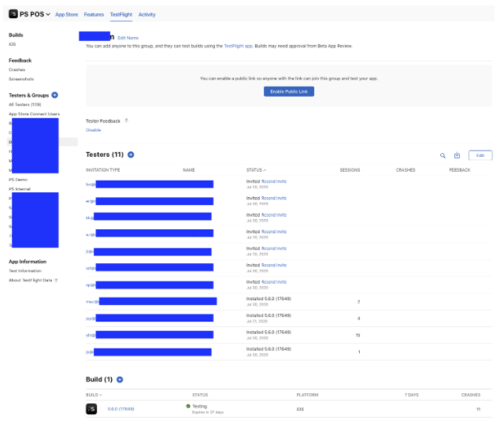Screen dimensions: 504x428
Task: Click the Edit button above testers table
Action: pyautogui.click(x=480, y=155)
